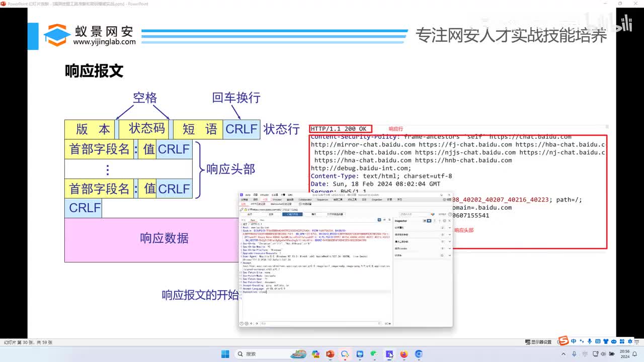Open Sogou soft keyboard icon
Screen dimensions: 644x362
coord(598,341)
